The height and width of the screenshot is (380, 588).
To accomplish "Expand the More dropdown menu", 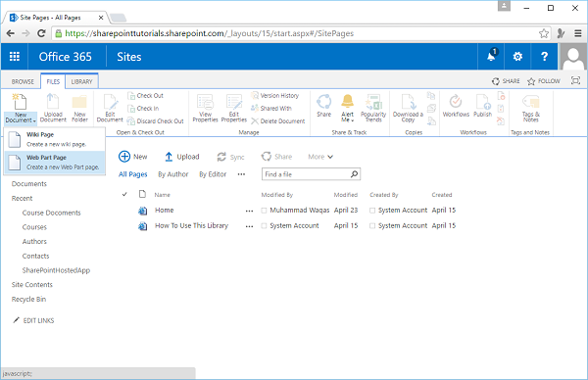I will pos(320,157).
